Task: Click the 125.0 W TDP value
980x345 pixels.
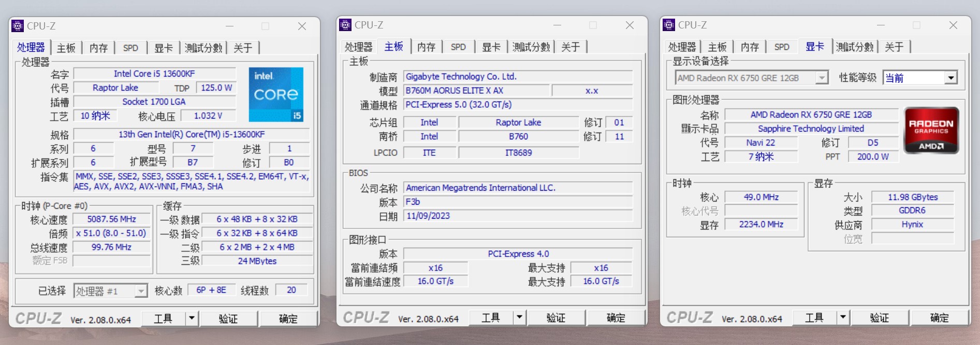Action: click(x=216, y=88)
